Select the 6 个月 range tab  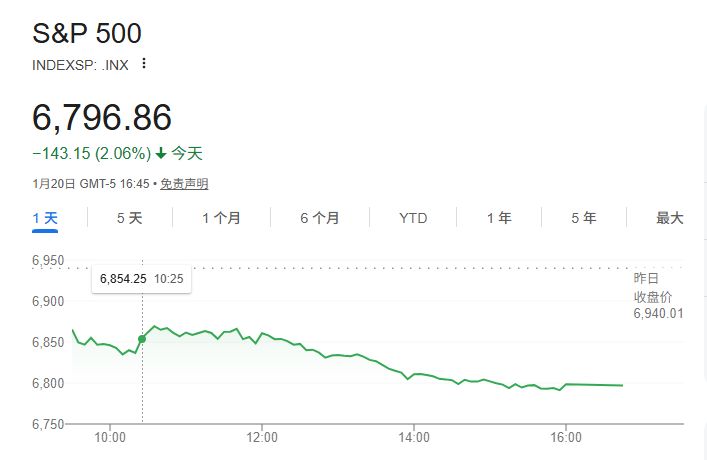coord(319,218)
